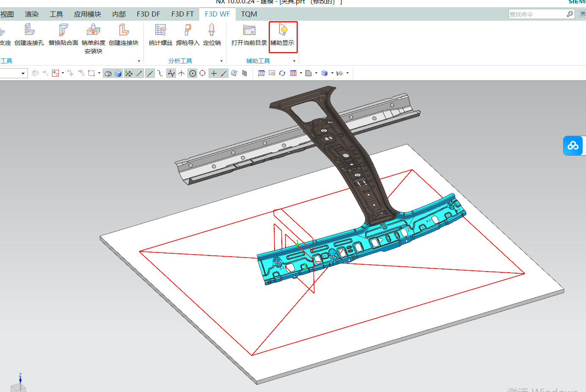Screen dimensions: 586x392
Task: Open the 销单斜度安装块 command
Action: 94,38
